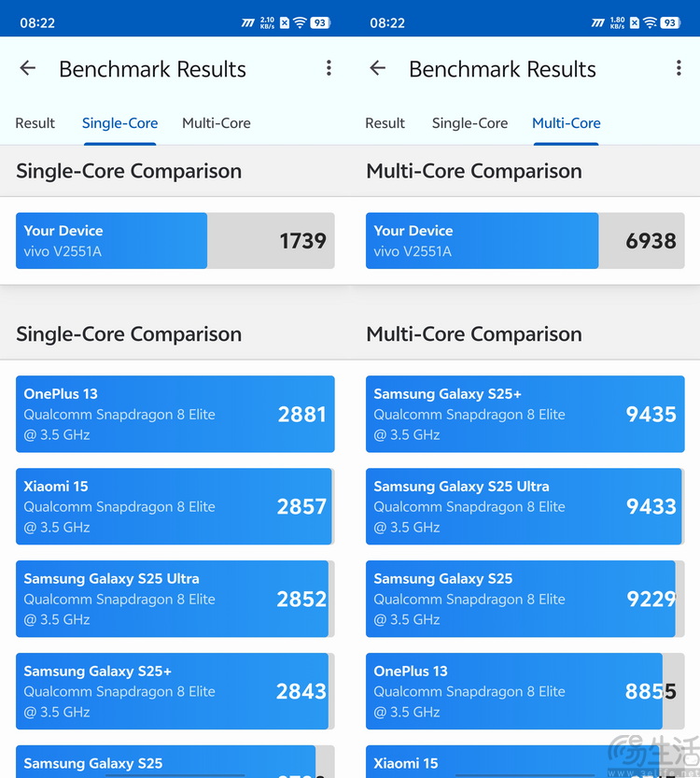Switch to Multi-Core tab in left screen
This screenshot has height=778, width=700.
click(x=217, y=123)
